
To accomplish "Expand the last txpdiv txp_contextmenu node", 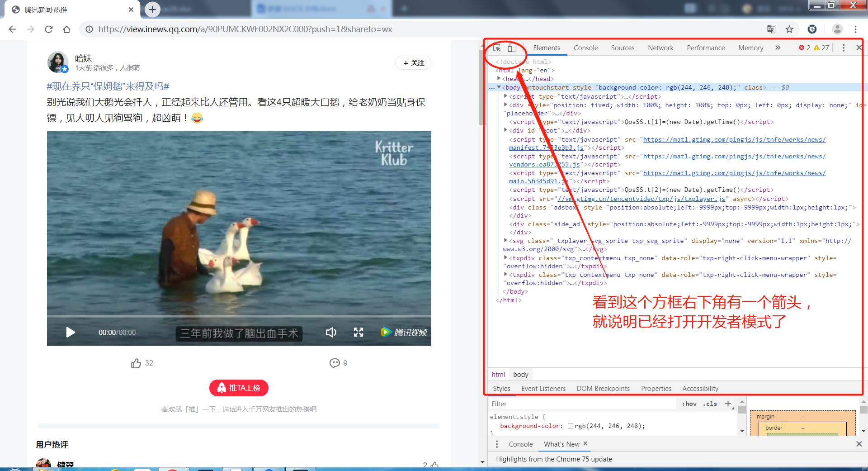I will [506, 275].
